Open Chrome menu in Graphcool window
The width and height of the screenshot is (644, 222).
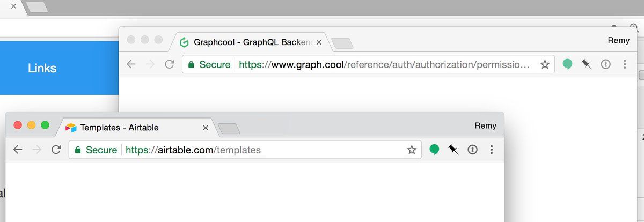point(625,64)
